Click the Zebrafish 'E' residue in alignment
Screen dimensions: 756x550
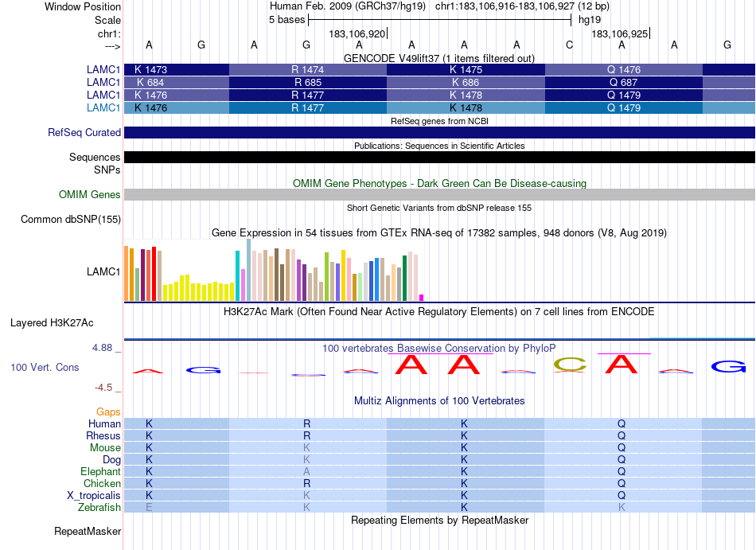tap(149, 508)
